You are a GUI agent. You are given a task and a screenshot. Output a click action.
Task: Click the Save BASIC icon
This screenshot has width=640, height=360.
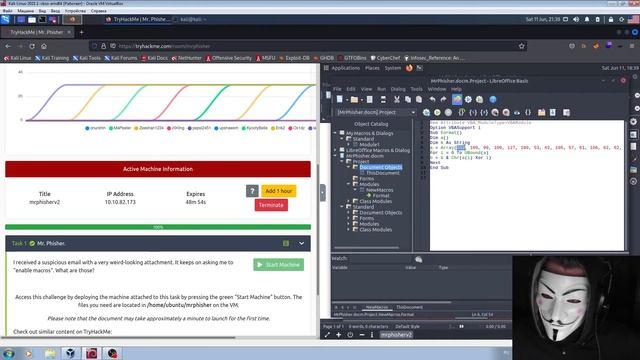pyautogui.click(x=553, y=112)
